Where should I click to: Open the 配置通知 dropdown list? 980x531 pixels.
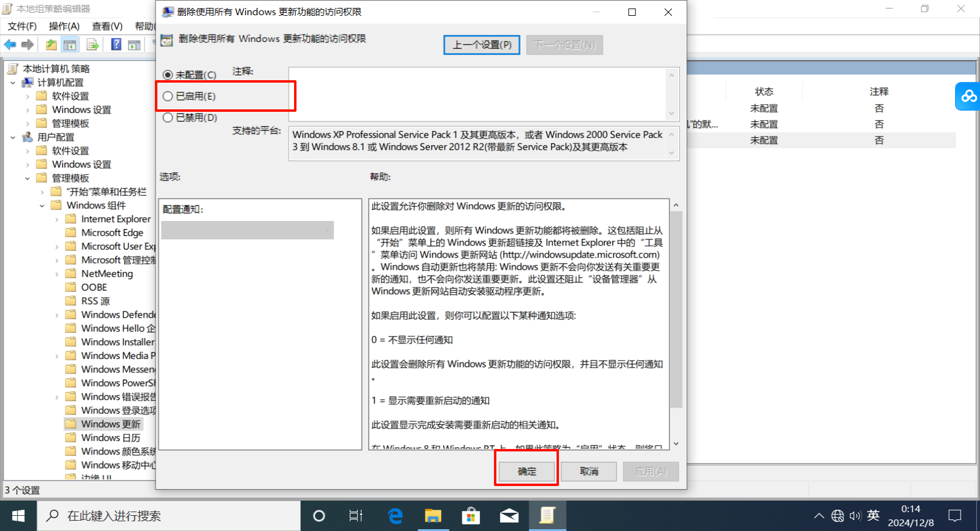[247, 230]
